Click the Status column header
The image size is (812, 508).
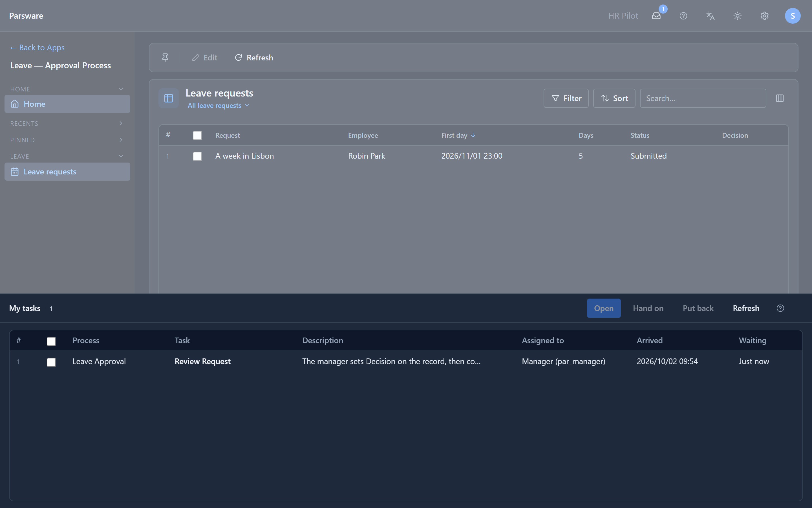point(640,135)
